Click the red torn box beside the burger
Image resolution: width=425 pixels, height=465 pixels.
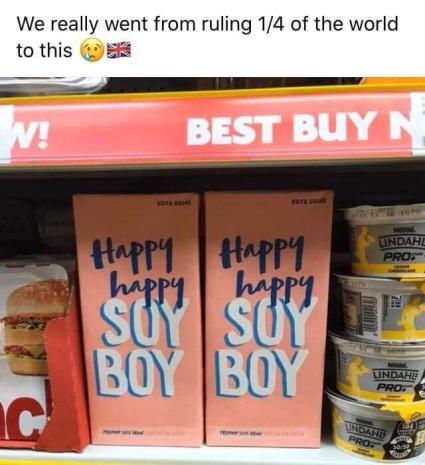pos(63,383)
